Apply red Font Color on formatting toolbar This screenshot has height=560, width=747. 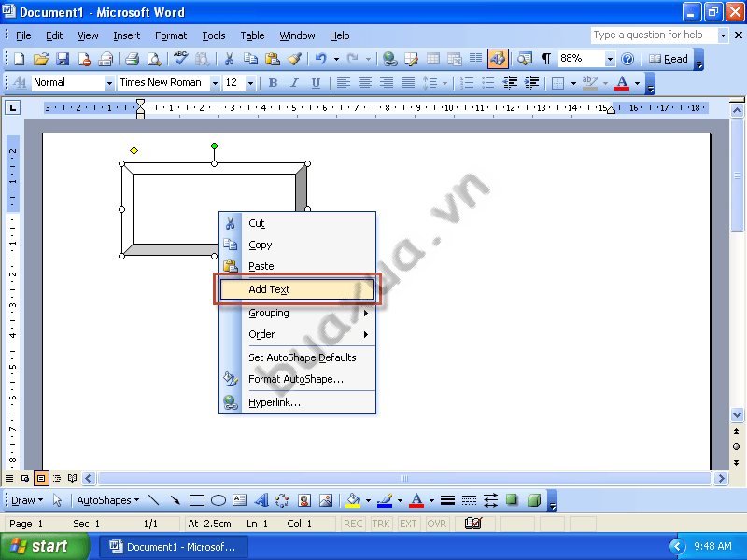(622, 83)
